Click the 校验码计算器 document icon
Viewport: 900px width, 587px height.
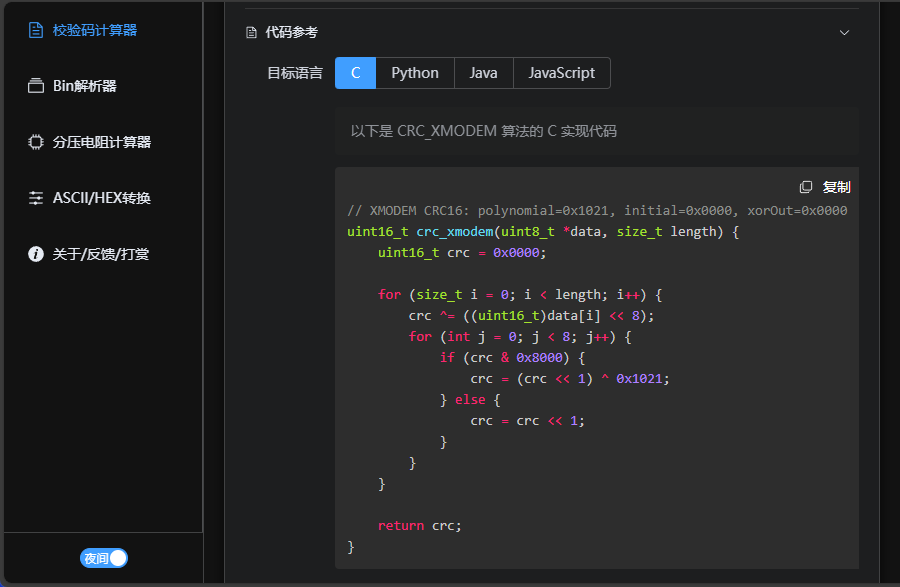(x=36, y=30)
